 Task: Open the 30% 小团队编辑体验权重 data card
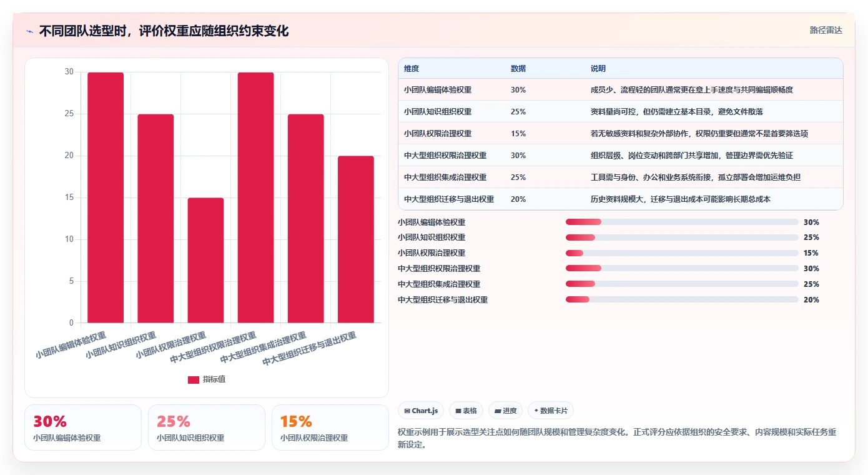pos(83,427)
